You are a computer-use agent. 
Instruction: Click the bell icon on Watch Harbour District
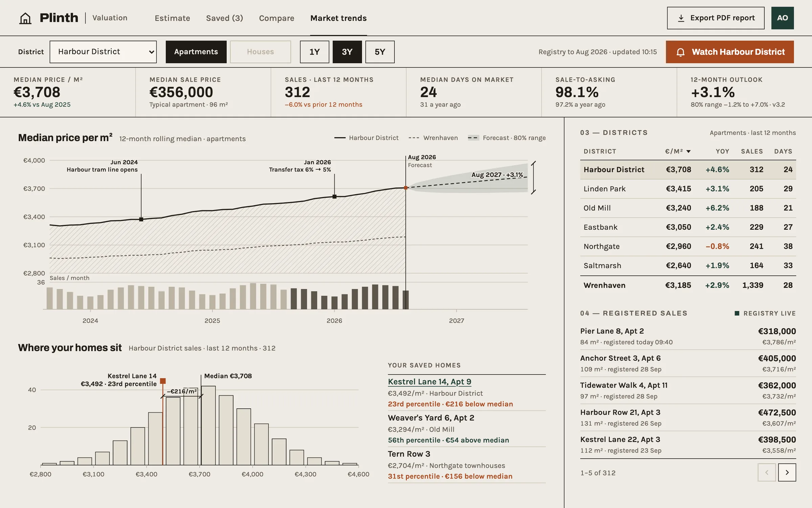click(x=680, y=52)
